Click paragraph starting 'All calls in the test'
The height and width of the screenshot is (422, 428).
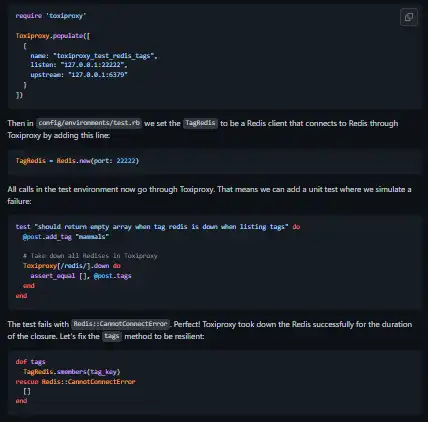click(209, 195)
